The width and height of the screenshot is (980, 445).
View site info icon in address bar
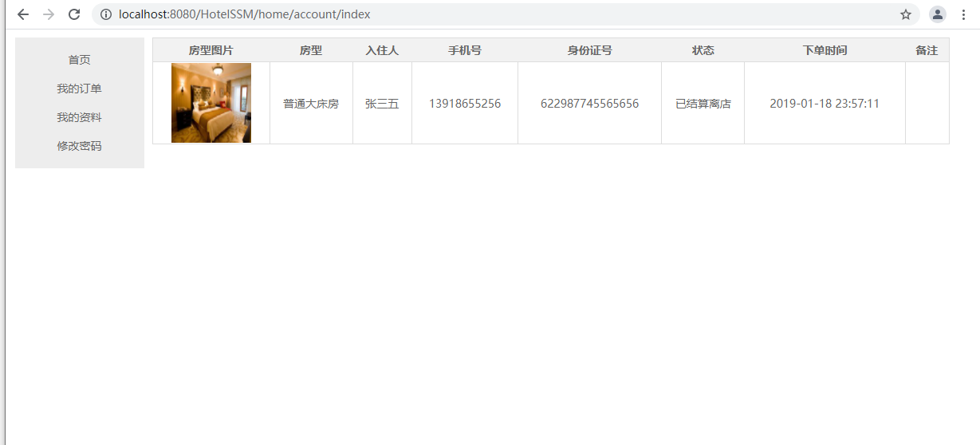[x=106, y=14]
